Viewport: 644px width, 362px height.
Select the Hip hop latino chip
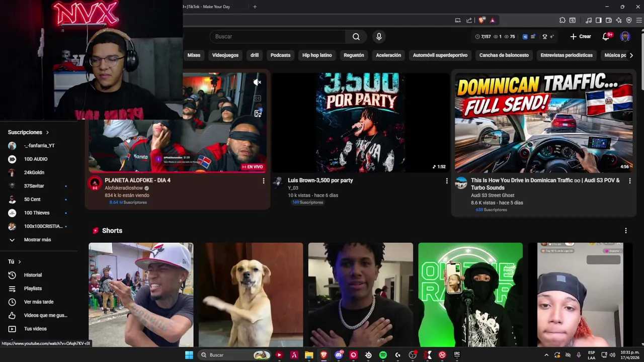[317, 55]
